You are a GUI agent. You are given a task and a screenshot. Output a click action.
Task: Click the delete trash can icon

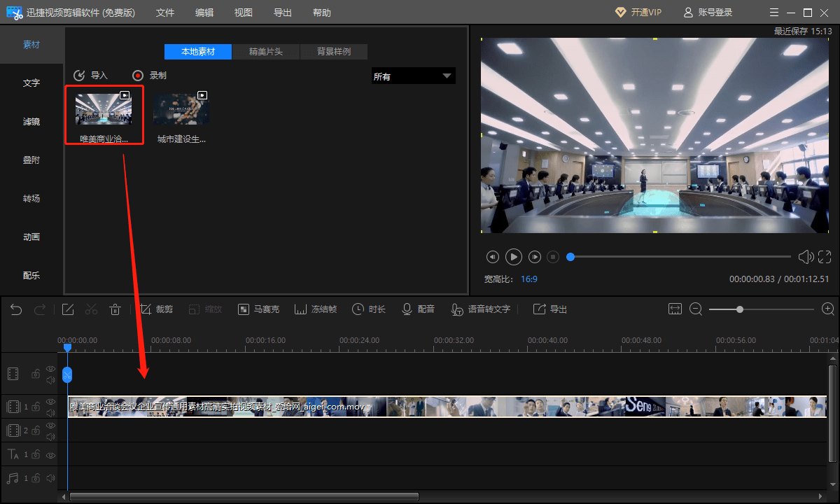coord(115,309)
